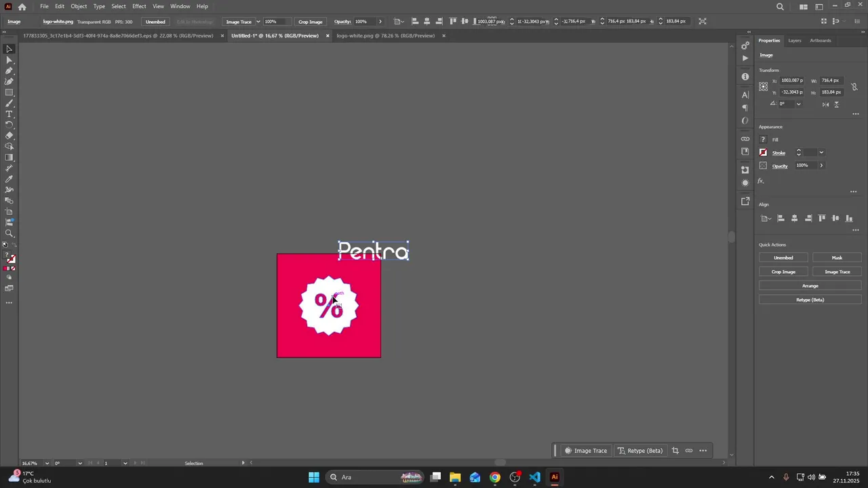Switch to the logo-white.png document tab
Screen dimensions: 868x488
click(386, 36)
